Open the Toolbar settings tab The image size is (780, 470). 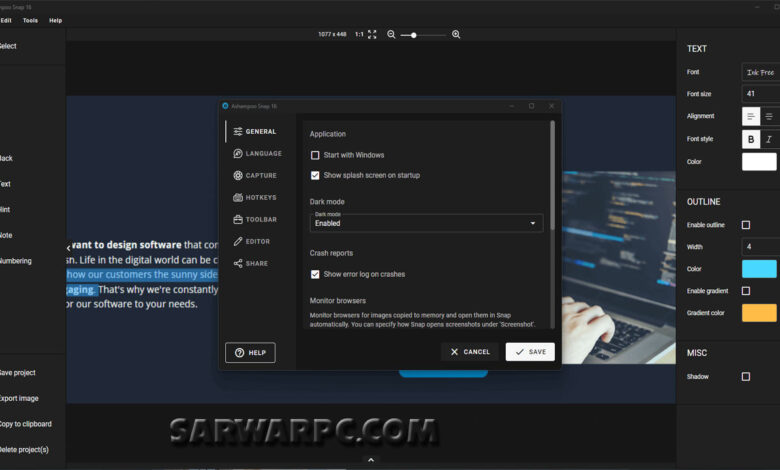point(255,219)
